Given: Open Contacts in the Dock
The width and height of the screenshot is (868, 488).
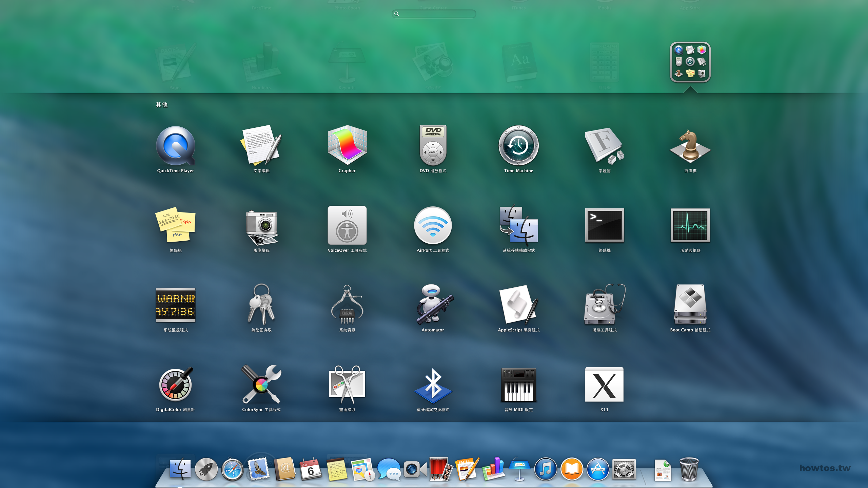Looking at the screenshot, I should coord(285,469).
